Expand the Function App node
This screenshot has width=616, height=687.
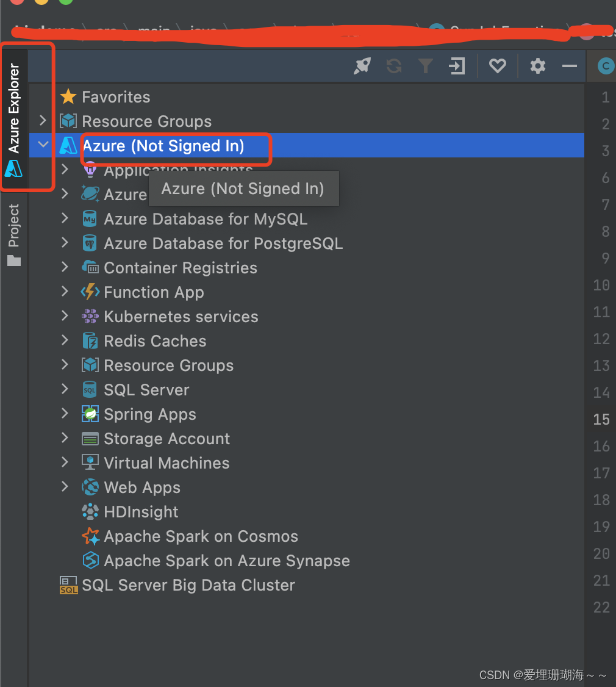click(65, 291)
